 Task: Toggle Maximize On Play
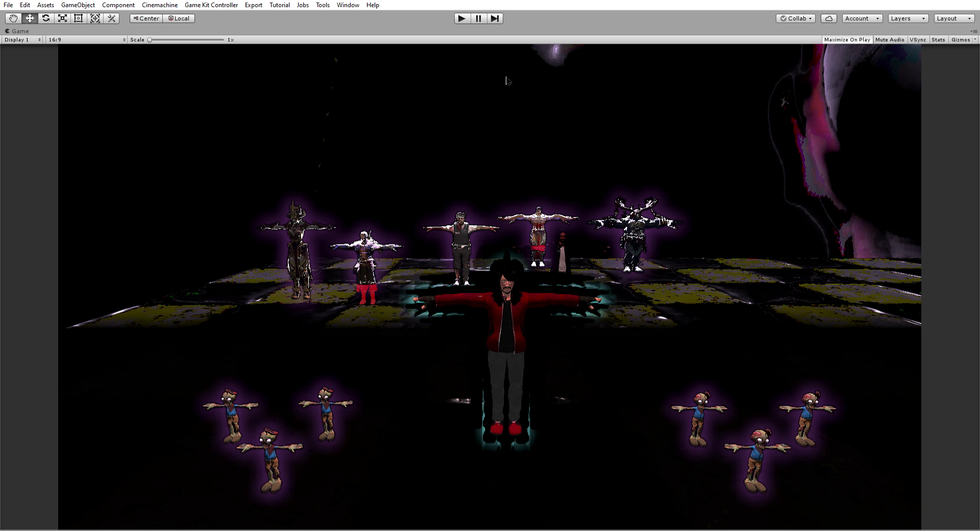tap(847, 39)
